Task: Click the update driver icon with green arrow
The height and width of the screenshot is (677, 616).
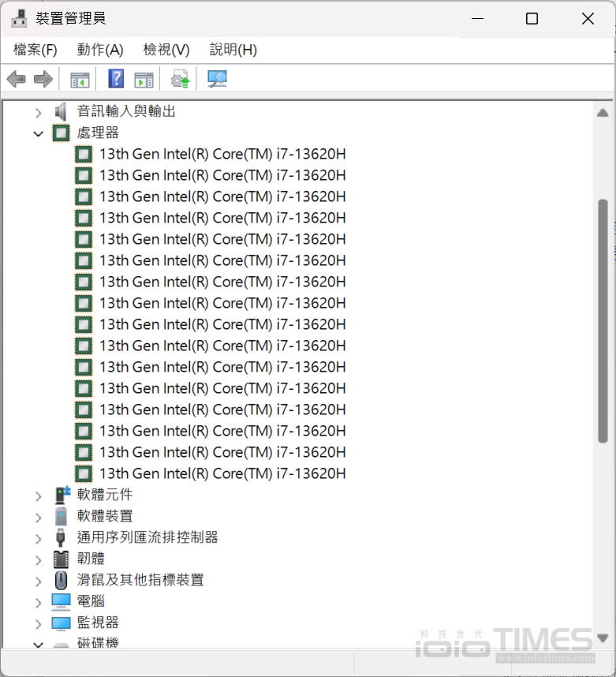Action: click(x=181, y=79)
